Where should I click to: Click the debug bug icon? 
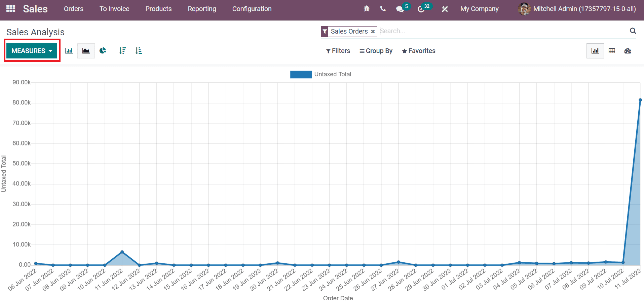[367, 9]
